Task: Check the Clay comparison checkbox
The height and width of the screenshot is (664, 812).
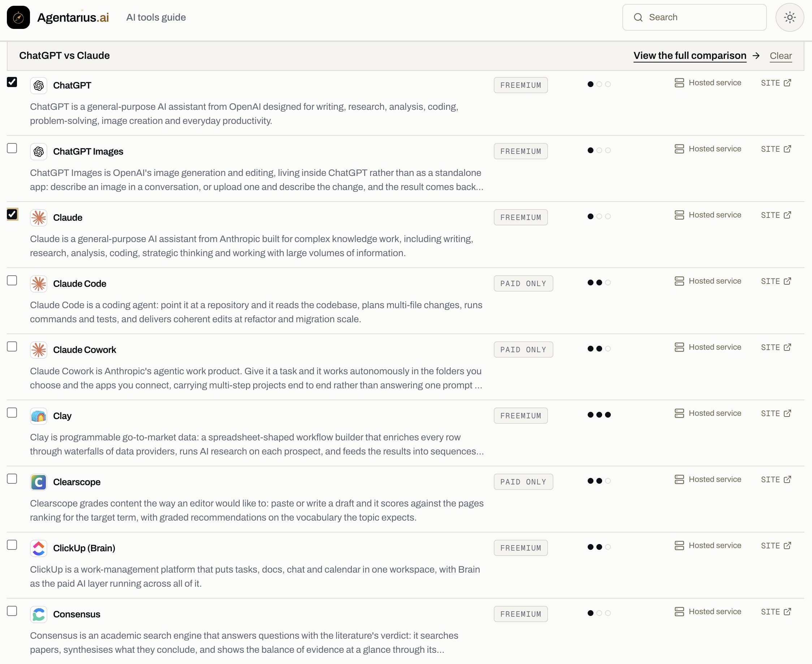Action: [x=12, y=413]
